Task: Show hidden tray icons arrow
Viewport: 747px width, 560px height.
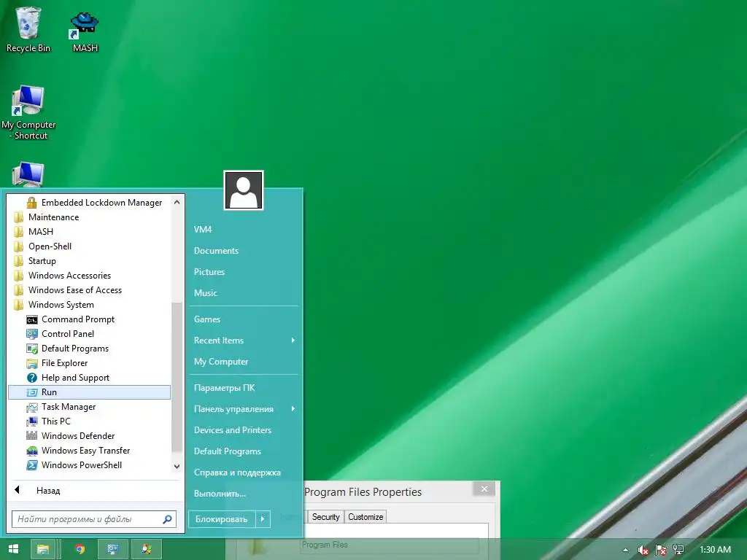Action: tap(625, 550)
